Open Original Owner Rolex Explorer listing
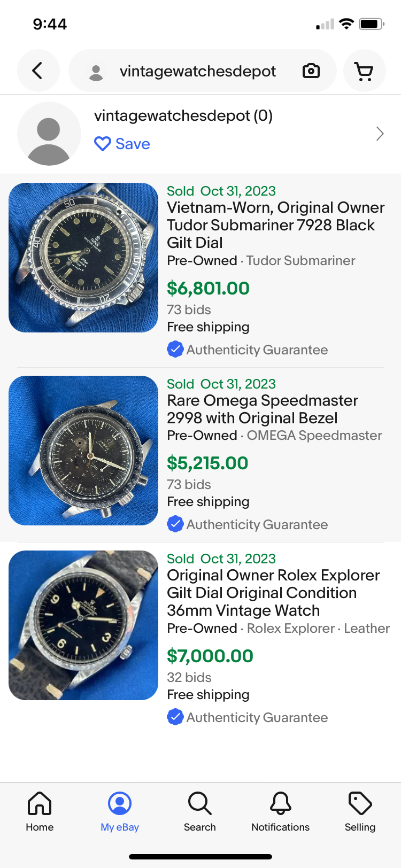 click(273, 593)
